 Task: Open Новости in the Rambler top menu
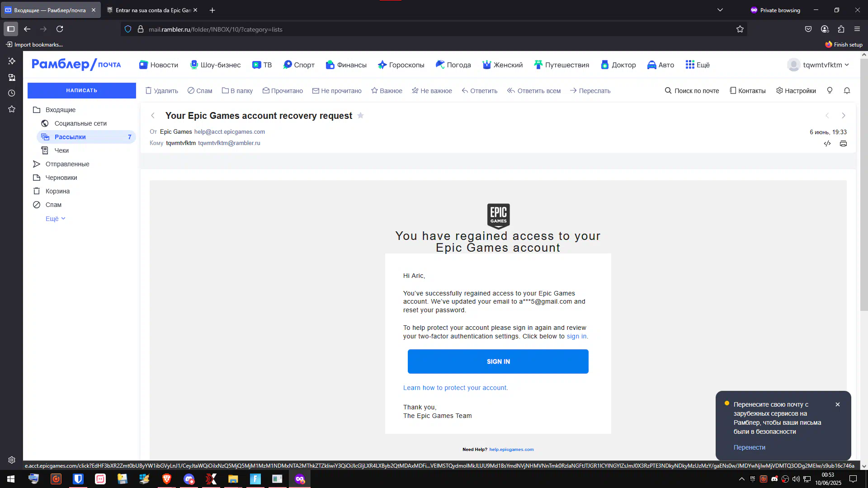[x=159, y=65]
